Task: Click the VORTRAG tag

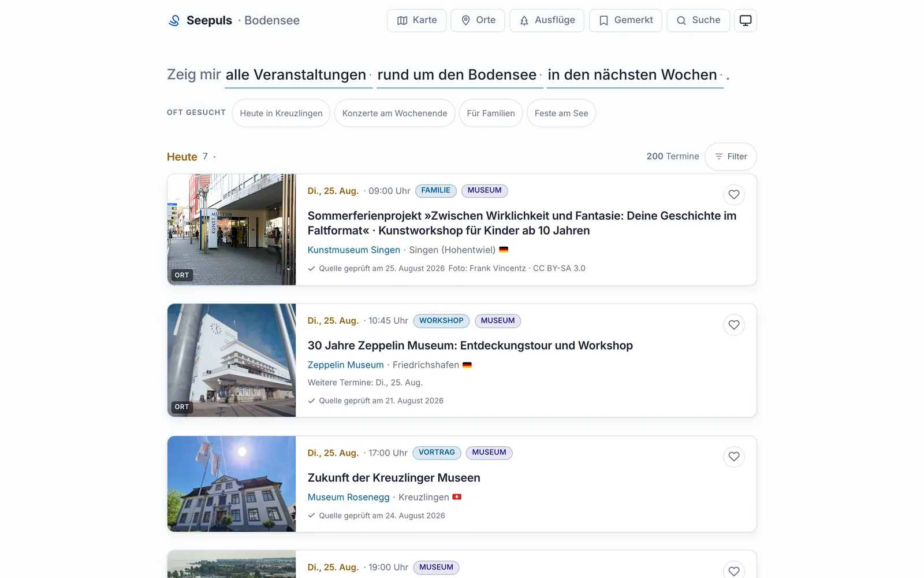Action: coord(437,453)
